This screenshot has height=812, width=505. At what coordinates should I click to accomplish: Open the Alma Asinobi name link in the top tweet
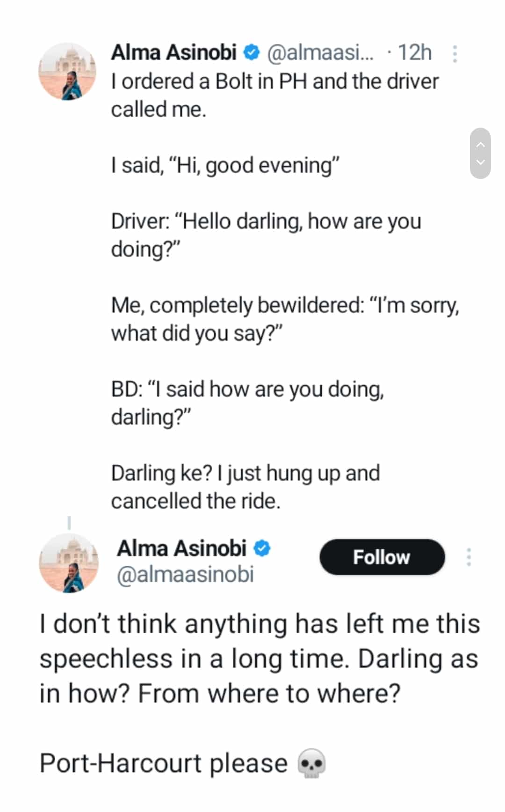(173, 52)
